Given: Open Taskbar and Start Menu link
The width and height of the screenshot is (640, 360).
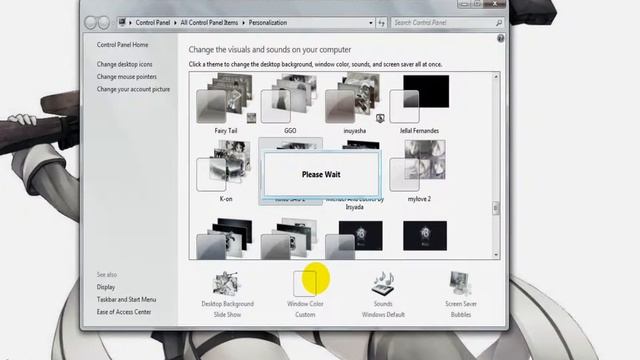Looking at the screenshot, I should (126, 299).
